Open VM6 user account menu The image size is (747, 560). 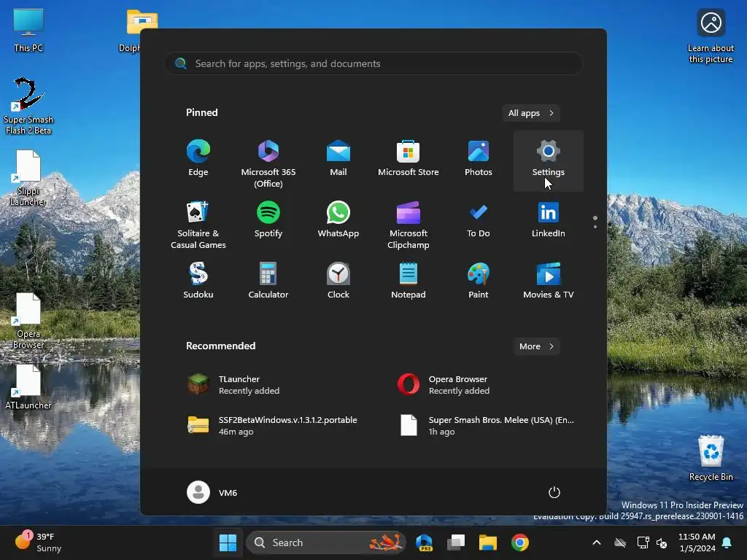pos(212,492)
